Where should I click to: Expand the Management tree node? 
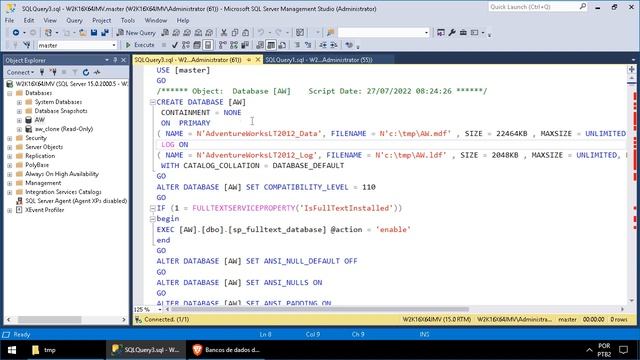point(10,183)
